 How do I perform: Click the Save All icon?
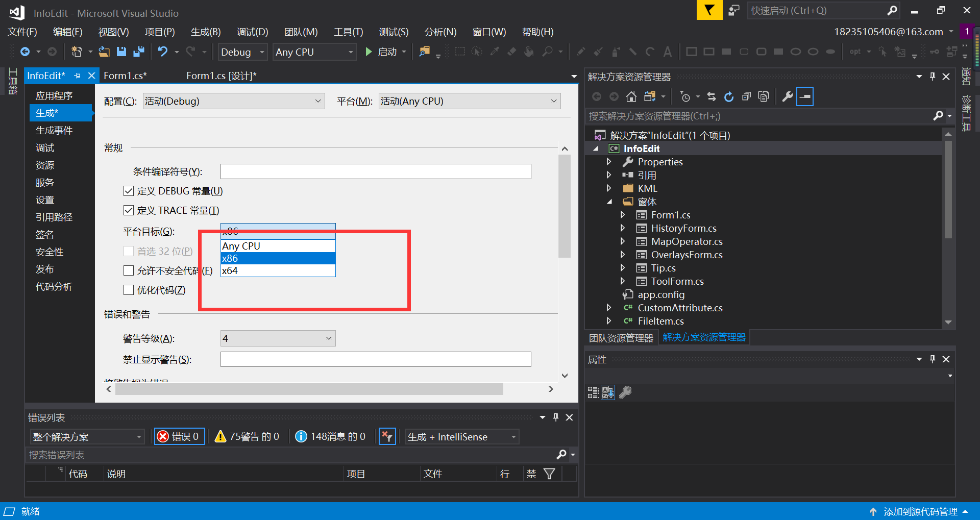click(138, 52)
